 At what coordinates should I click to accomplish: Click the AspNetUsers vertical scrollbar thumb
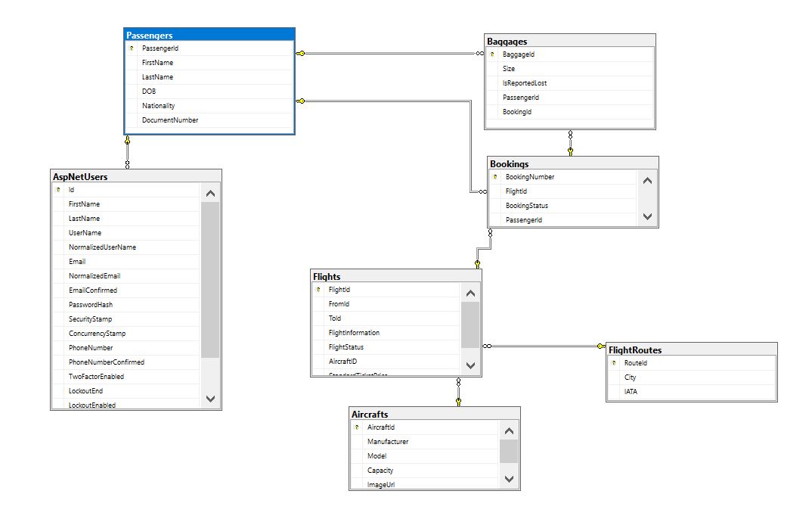tap(210, 280)
